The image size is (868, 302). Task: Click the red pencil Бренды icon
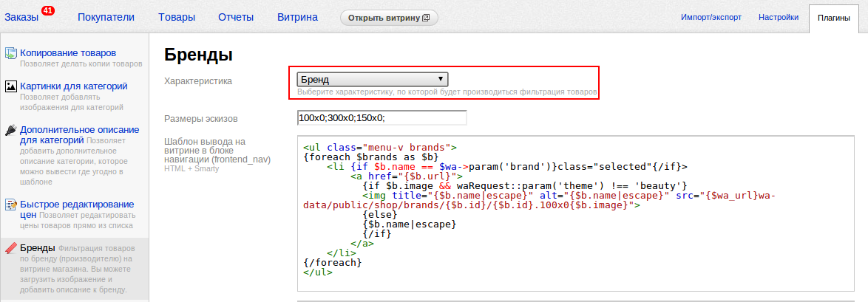coord(11,248)
